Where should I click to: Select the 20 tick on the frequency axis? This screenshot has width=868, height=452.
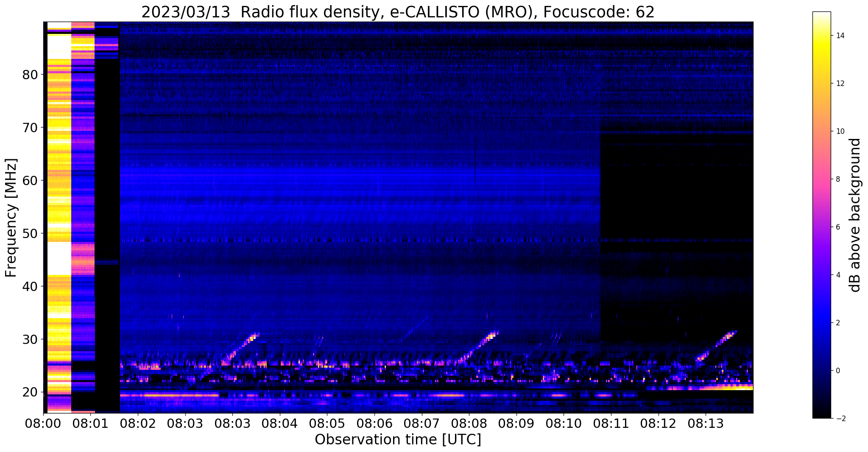tap(30, 392)
